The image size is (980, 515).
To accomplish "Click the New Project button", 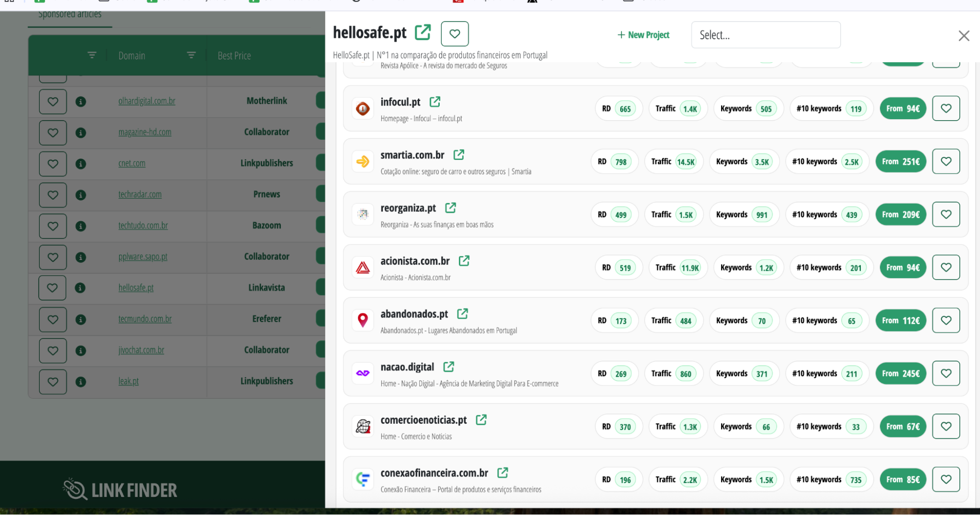I will coord(643,35).
